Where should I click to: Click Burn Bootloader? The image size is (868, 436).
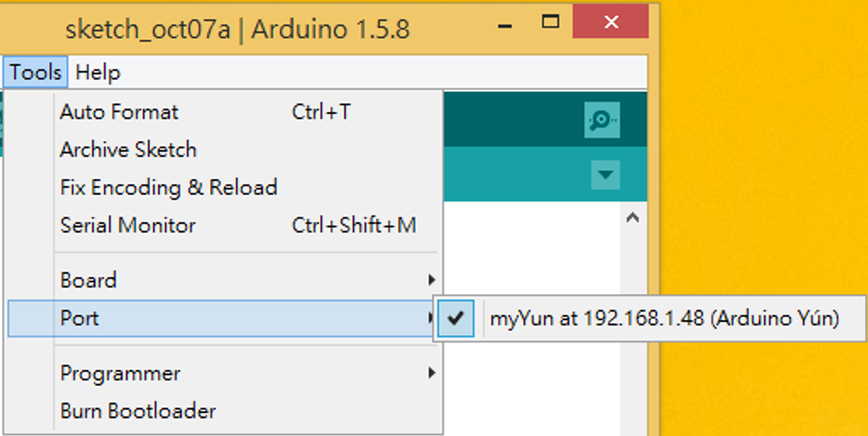[x=138, y=411]
